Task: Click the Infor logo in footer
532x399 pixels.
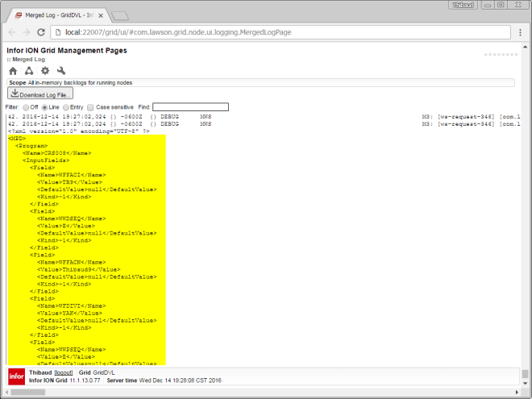Action: [x=16, y=376]
